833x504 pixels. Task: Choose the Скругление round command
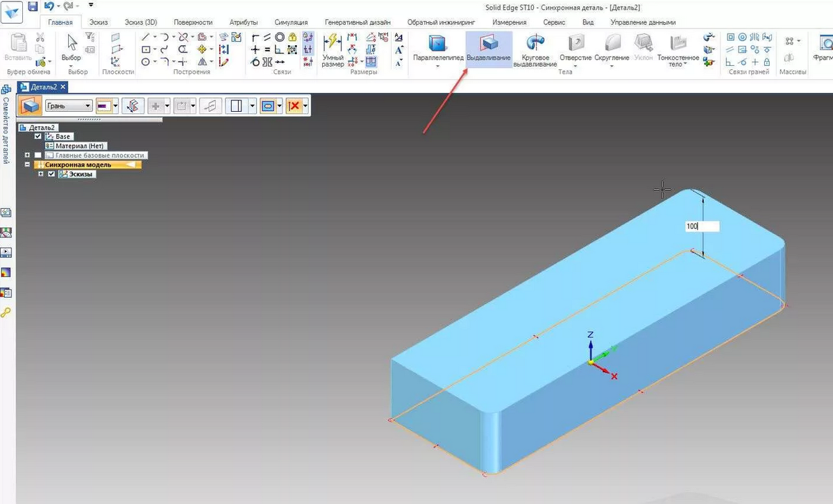coord(612,47)
